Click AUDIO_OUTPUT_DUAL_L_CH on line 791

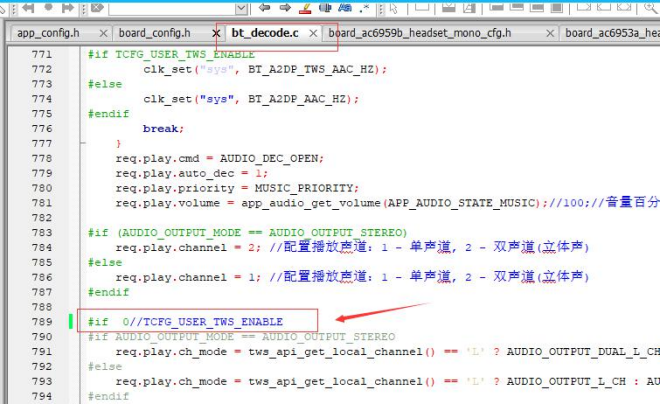(583, 352)
